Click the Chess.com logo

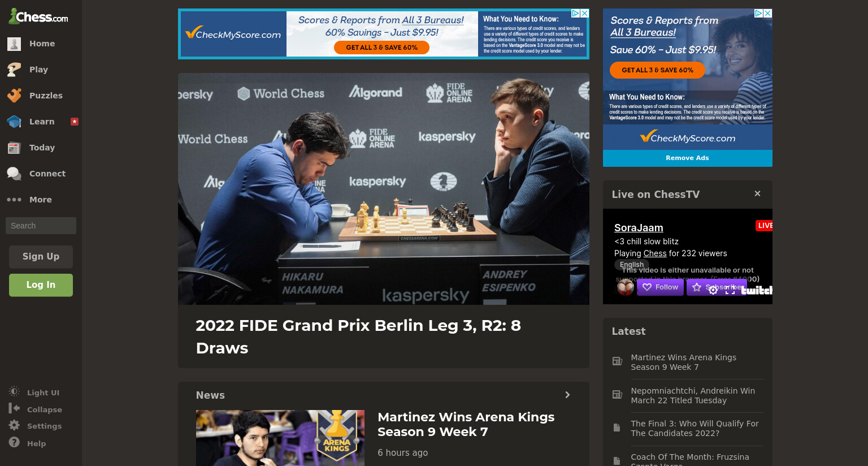38,16
